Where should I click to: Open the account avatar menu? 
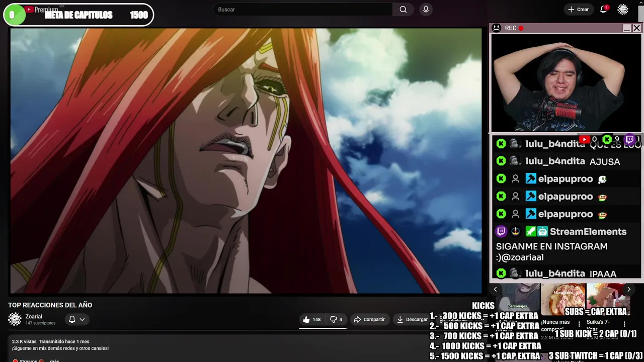[x=623, y=10]
